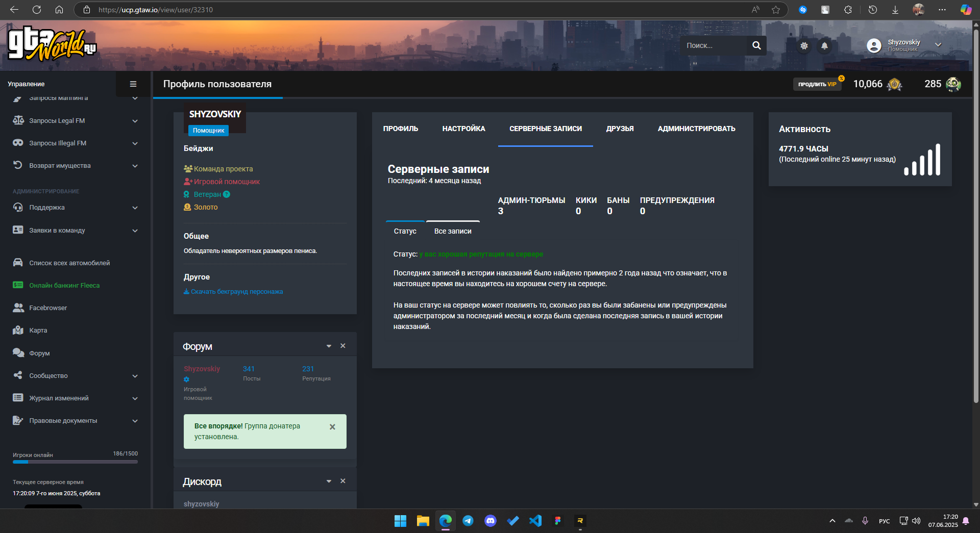Screen dimensions: 980x533
Task: Collapse the Дискорд panel with caret
Action: pyautogui.click(x=329, y=481)
